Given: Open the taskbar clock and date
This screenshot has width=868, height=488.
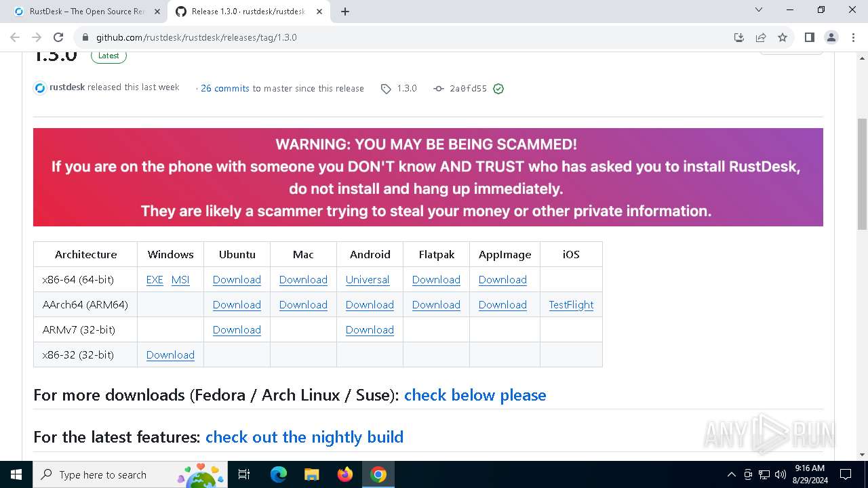Looking at the screenshot, I should [810, 474].
